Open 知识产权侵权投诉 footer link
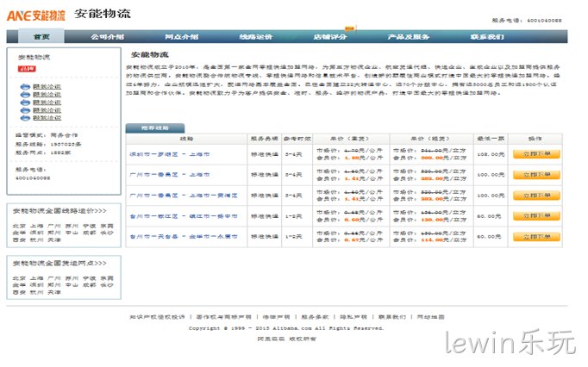 pyautogui.click(x=157, y=317)
